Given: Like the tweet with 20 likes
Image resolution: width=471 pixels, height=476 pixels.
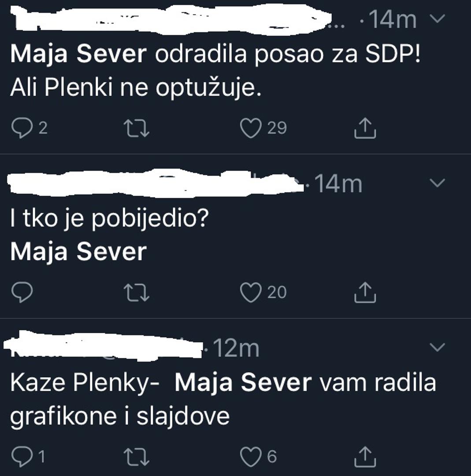Looking at the screenshot, I should [x=250, y=293].
